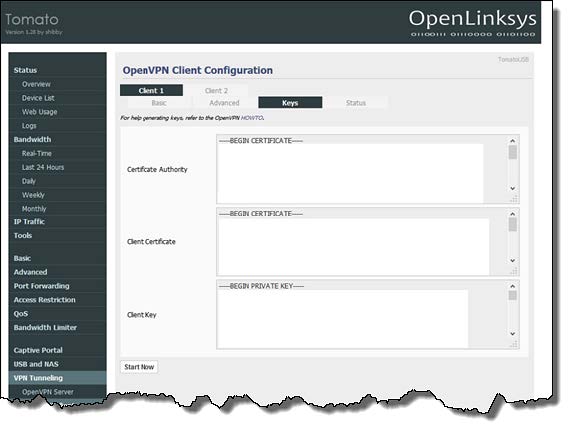Open Bandwidth Limiter in the sidebar
568x434 pixels.
click(45, 327)
